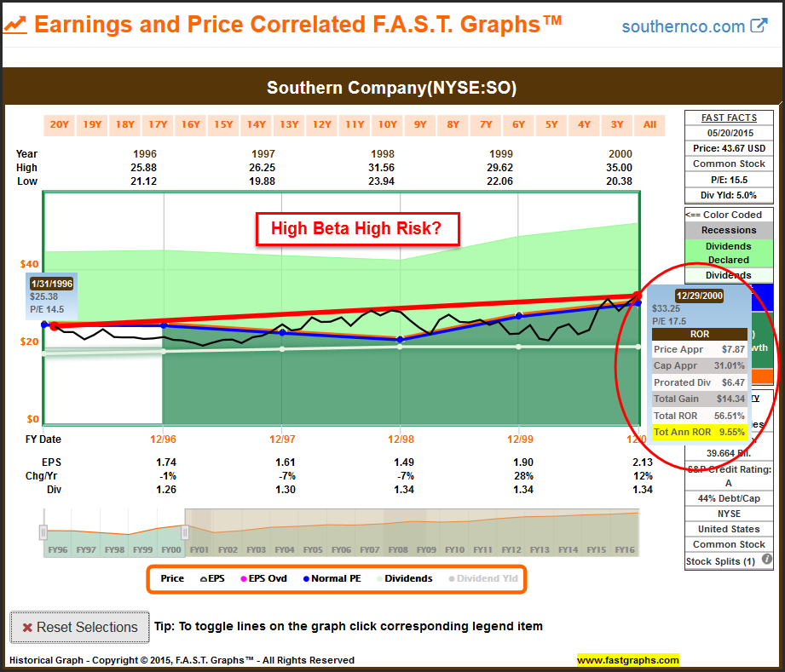Click the end point marker dated 12/29/2000
785x672 pixels.
(x=639, y=296)
